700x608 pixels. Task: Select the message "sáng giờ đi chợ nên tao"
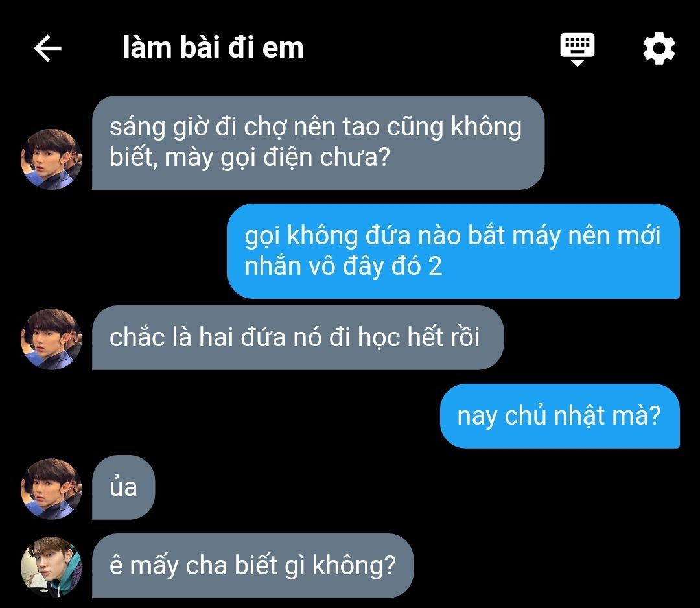click(x=318, y=143)
